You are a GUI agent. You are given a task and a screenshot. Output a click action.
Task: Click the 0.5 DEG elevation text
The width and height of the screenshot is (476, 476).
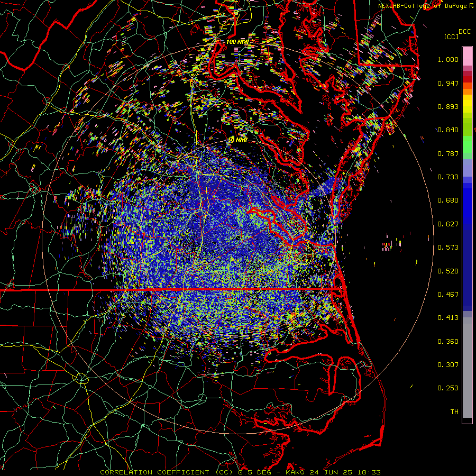[254, 472]
